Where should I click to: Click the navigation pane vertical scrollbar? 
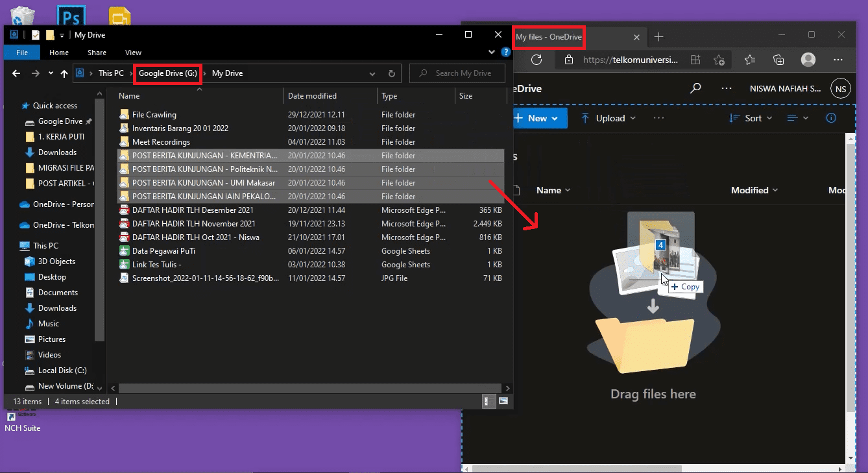(x=99, y=221)
